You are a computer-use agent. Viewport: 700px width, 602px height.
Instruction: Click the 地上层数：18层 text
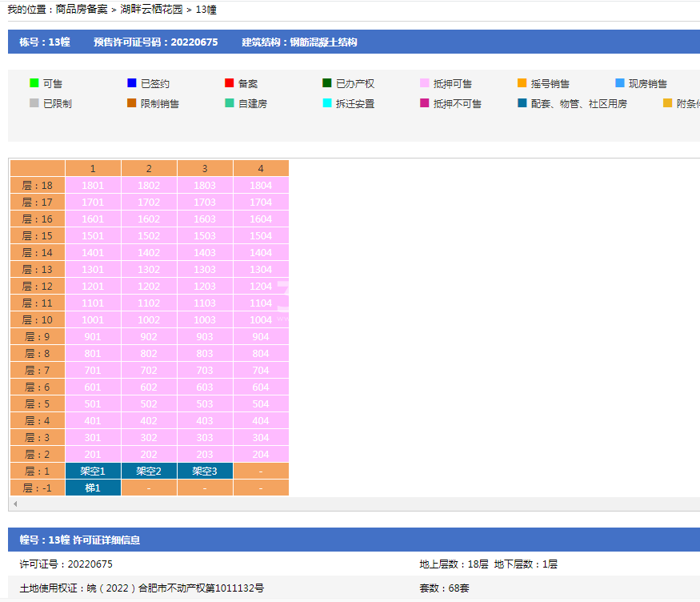[x=454, y=564]
